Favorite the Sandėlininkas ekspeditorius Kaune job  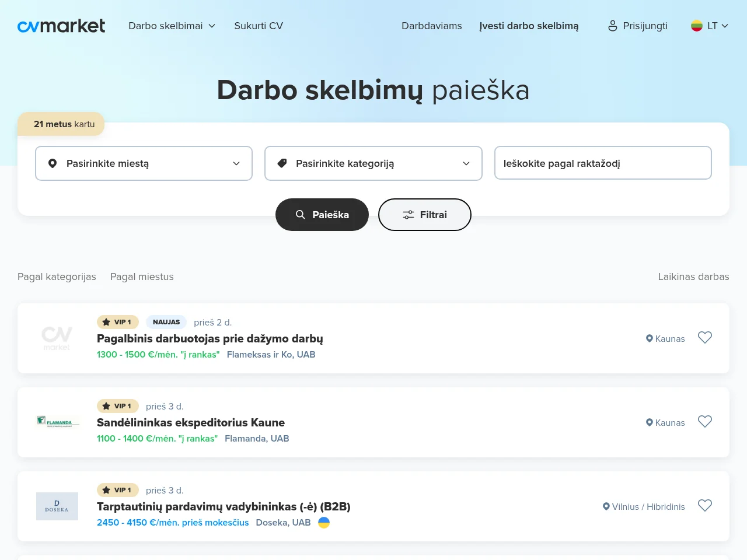pos(705,422)
